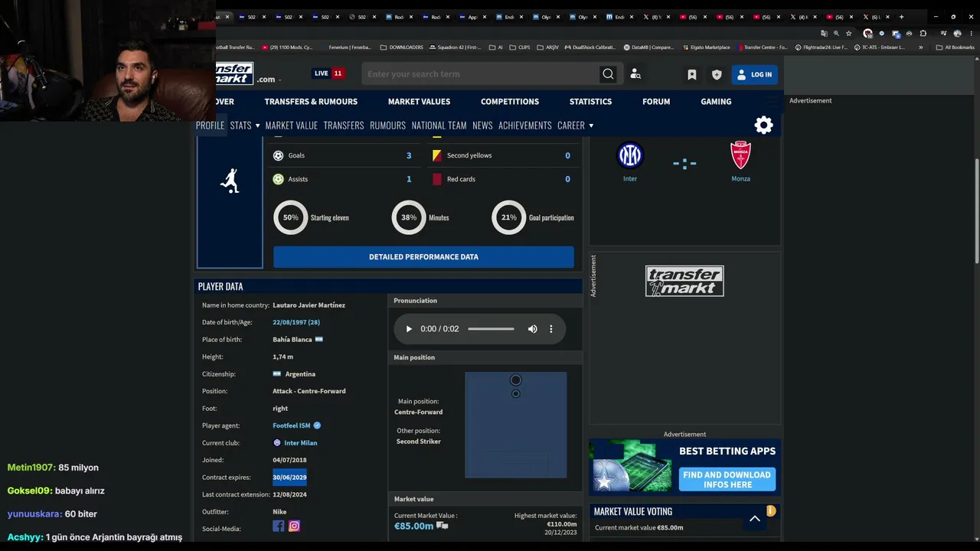Open the Statistics menu
Screen dimensions: 980x551
click(590, 102)
